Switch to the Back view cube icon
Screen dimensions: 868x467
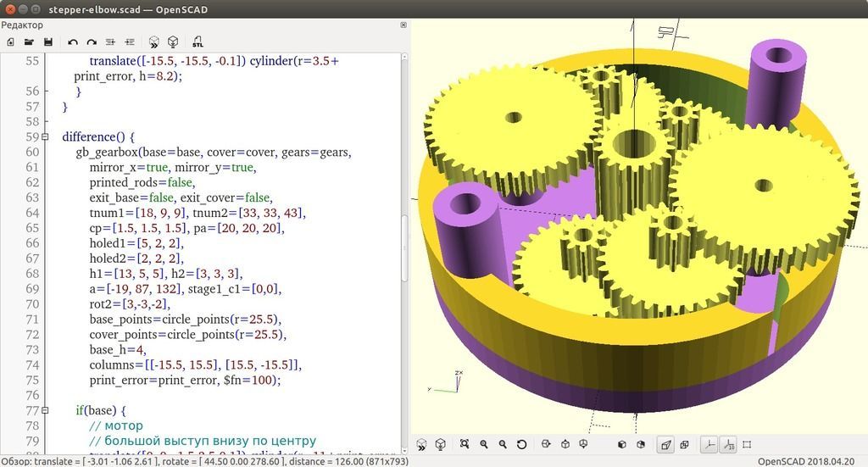(x=641, y=444)
